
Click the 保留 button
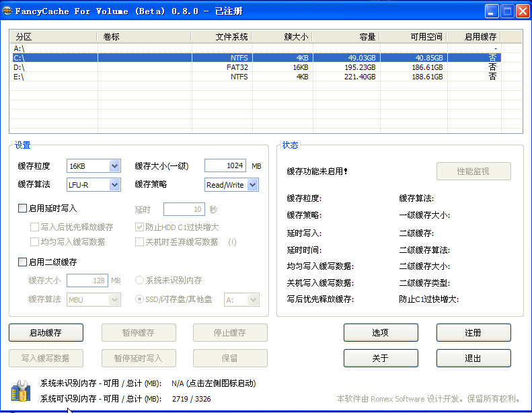tap(230, 358)
